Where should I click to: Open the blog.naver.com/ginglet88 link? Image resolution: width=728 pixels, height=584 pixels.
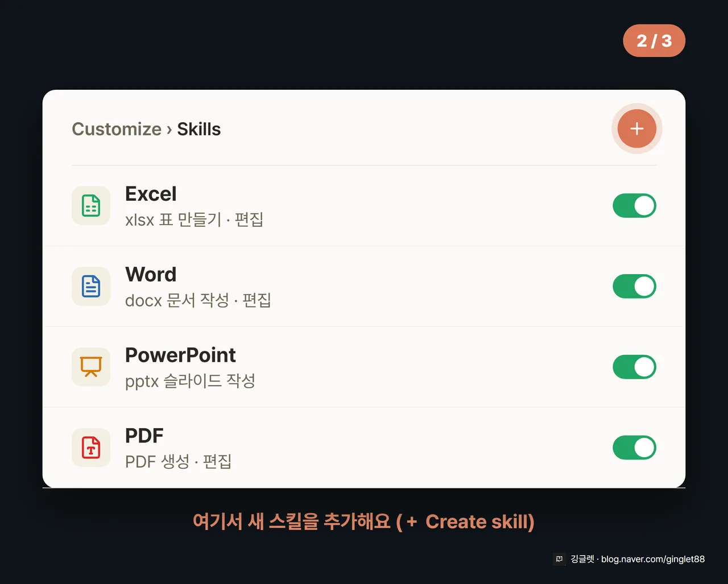[653, 559]
